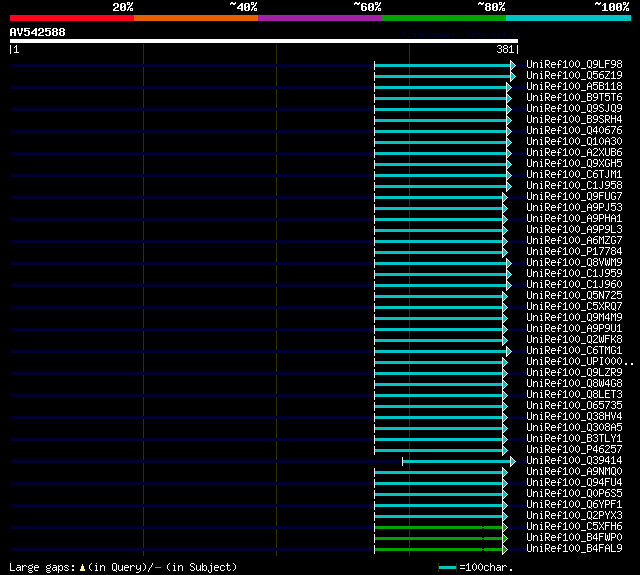Click the arrowhead ending the UniRef100_Q56Z19 alignment
Image resolution: width=640 pixels, height=575 pixels.
tap(513, 76)
